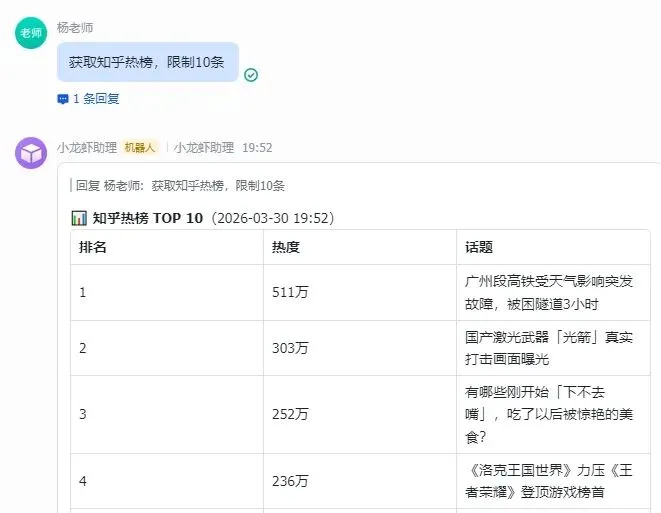The height and width of the screenshot is (513, 661).
Task: Click the 机器人 tag badge
Action: pos(140,148)
